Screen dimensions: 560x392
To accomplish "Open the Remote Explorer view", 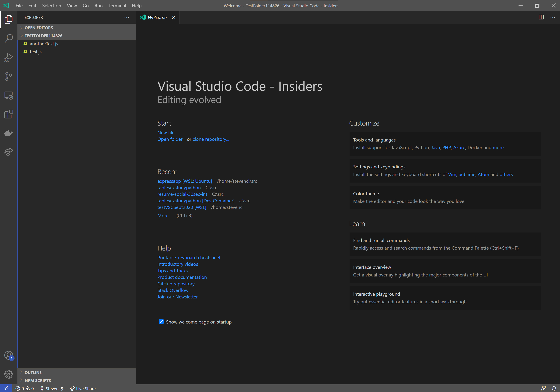I will tap(9, 95).
